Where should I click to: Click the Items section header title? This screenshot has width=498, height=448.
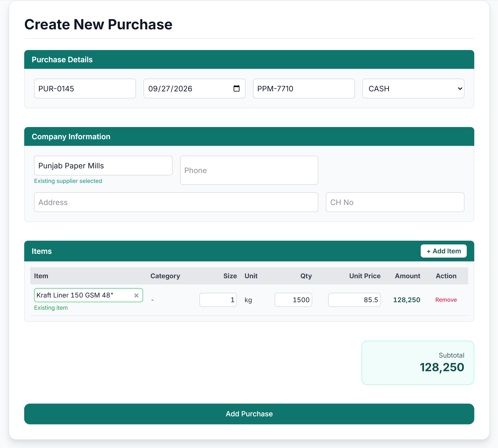coord(42,251)
